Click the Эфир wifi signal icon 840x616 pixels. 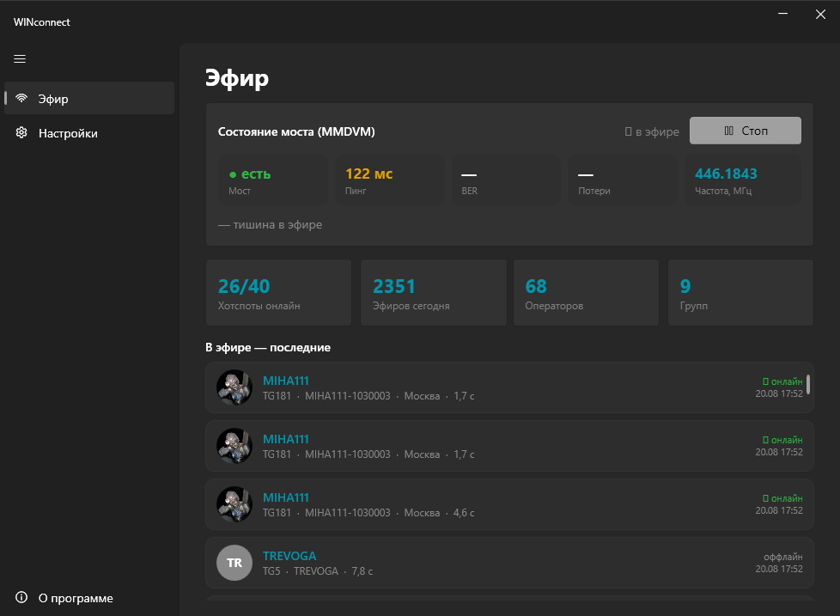[21, 98]
